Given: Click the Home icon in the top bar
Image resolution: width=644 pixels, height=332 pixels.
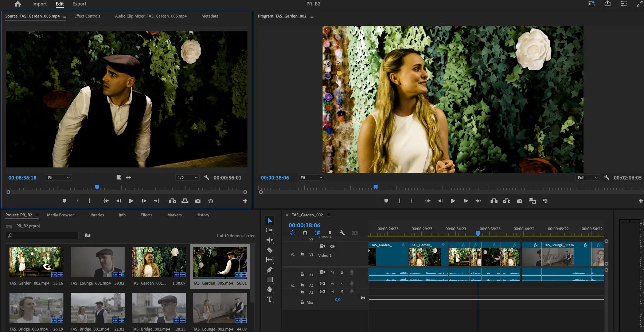Looking at the screenshot, I should tap(17, 4).
